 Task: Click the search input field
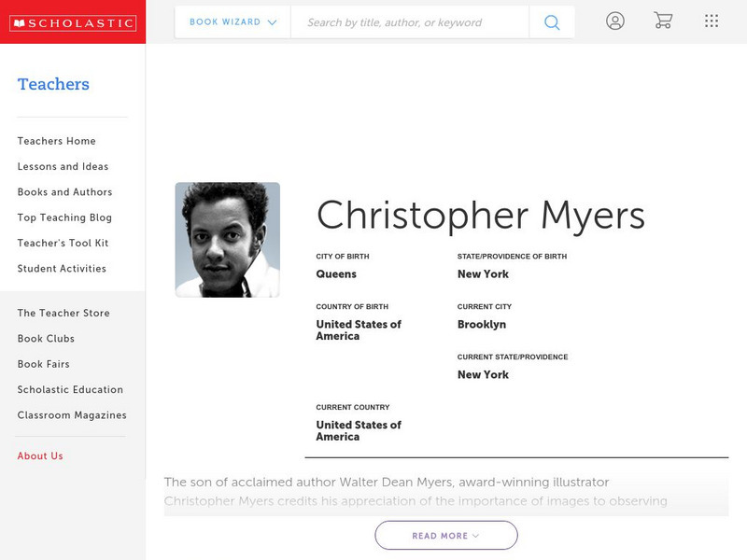tap(402, 21)
